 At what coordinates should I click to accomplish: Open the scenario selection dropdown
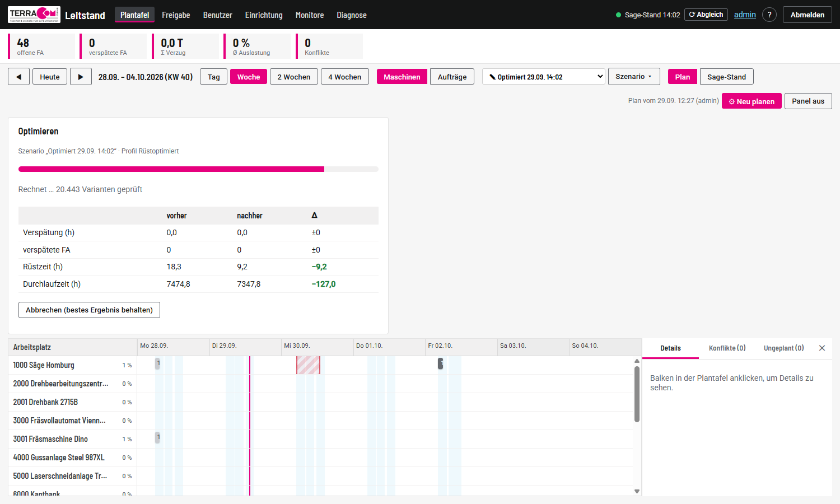544,77
